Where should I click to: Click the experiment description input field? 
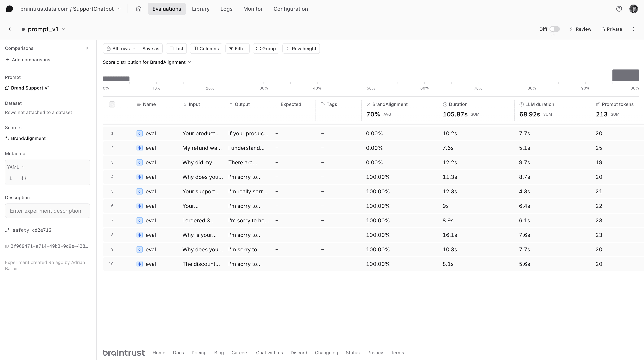(x=48, y=210)
